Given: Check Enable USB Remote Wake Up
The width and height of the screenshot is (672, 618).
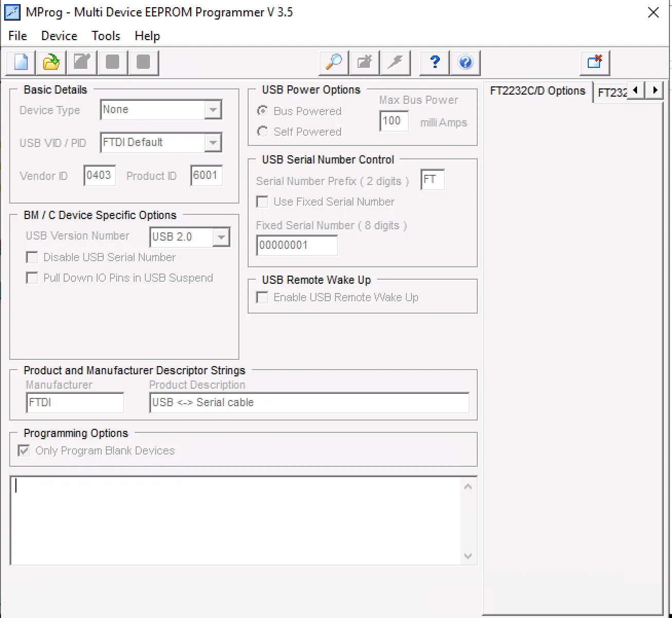Looking at the screenshot, I should click(x=263, y=298).
